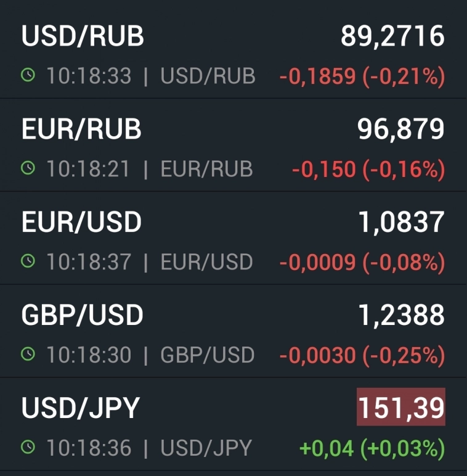
Task: Open the GBP/USD quote row
Action: click(x=82, y=316)
